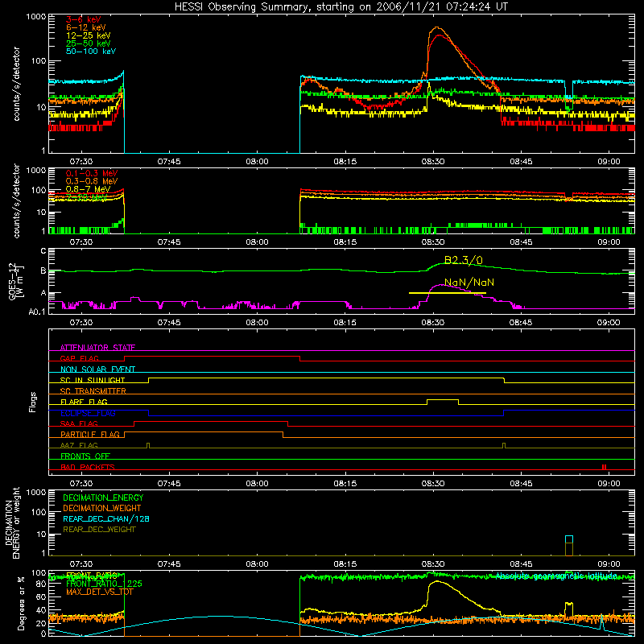The height and width of the screenshot is (644, 644).
Task: Click the 0.8-7 MeV legend label
Action: pyautogui.click(x=88, y=189)
